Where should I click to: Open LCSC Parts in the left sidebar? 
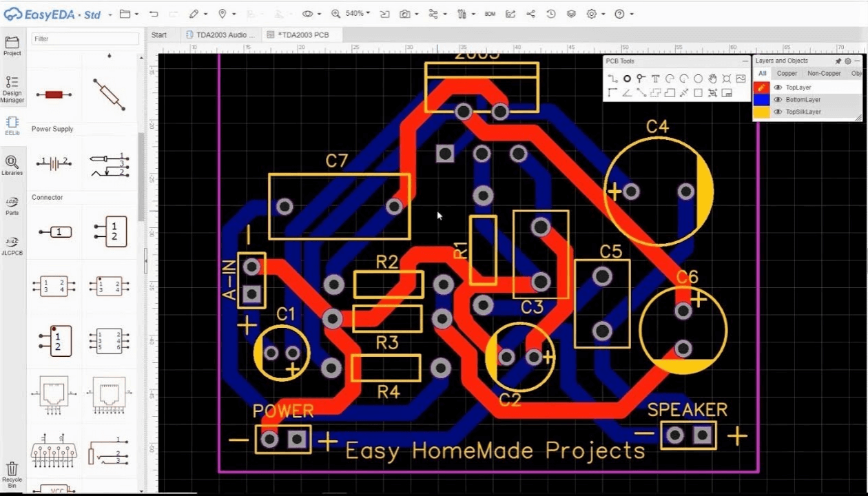click(12, 205)
